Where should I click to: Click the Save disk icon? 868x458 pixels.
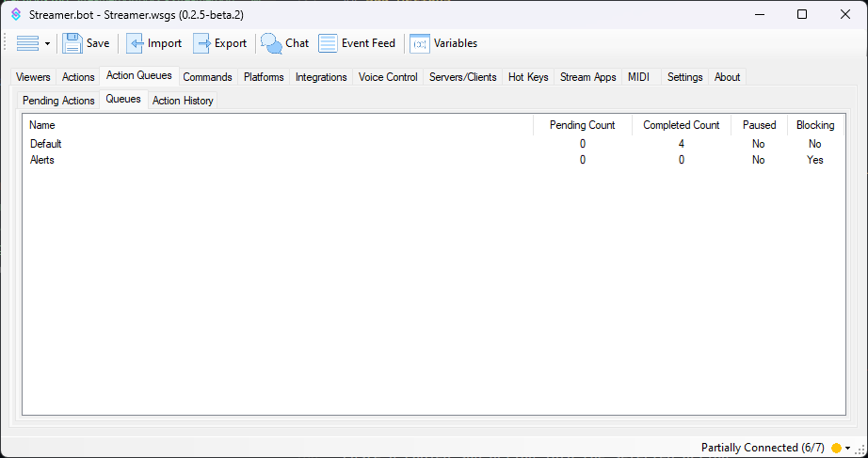72,43
